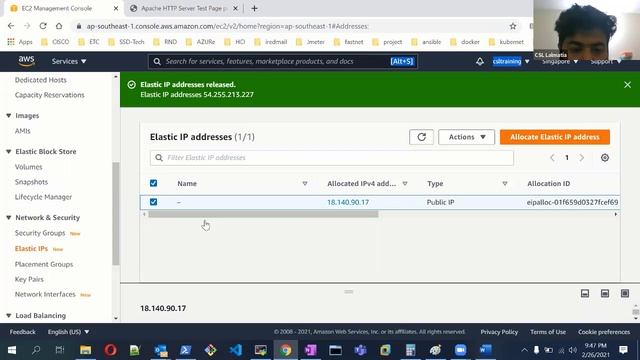Viewport: 640px width, 360px height.
Task: Open the Services dropdown menu
Action: point(69,61)
